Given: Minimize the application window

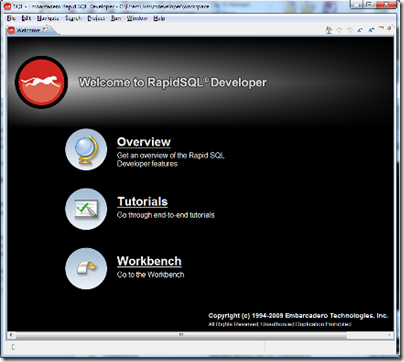Looking at the screenshot, I should pyautogui.click(x=357, y=4).
